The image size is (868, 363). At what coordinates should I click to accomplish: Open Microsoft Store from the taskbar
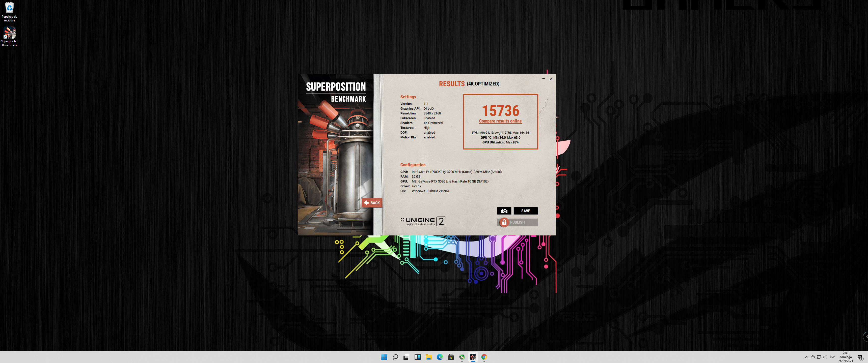click(450, 357)
